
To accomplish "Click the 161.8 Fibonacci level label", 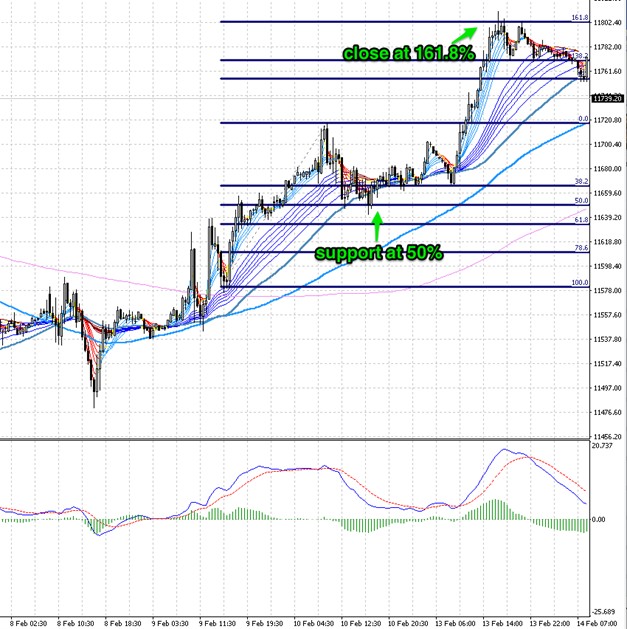I will click(580, 18).
